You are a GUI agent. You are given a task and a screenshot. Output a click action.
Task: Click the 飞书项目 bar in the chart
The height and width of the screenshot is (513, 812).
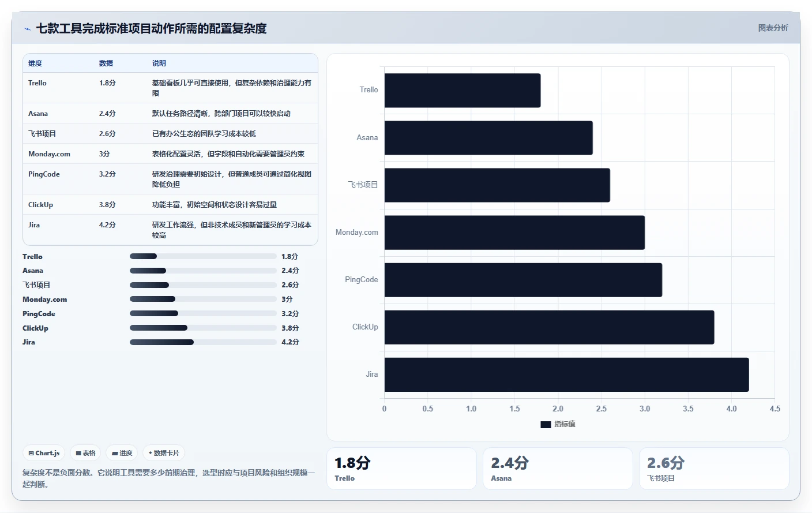click(x=497, y=185)
